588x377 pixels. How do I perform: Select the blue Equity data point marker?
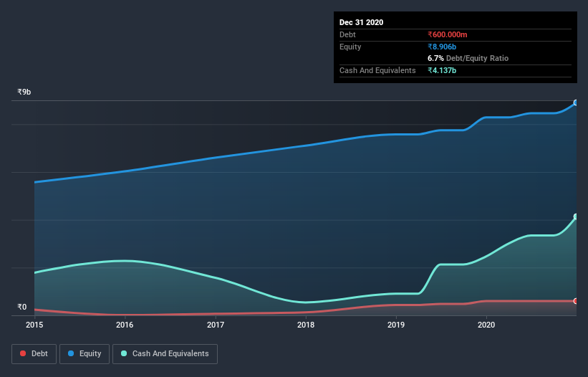pyautogui.click(x=576, y=102)
